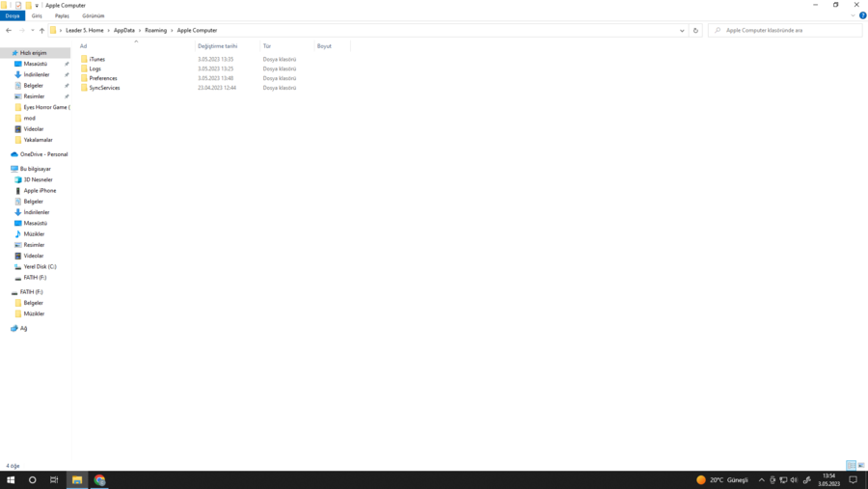Open recent locations dropdown arrow
Screen dimensions: 868x489
[32, 31]
